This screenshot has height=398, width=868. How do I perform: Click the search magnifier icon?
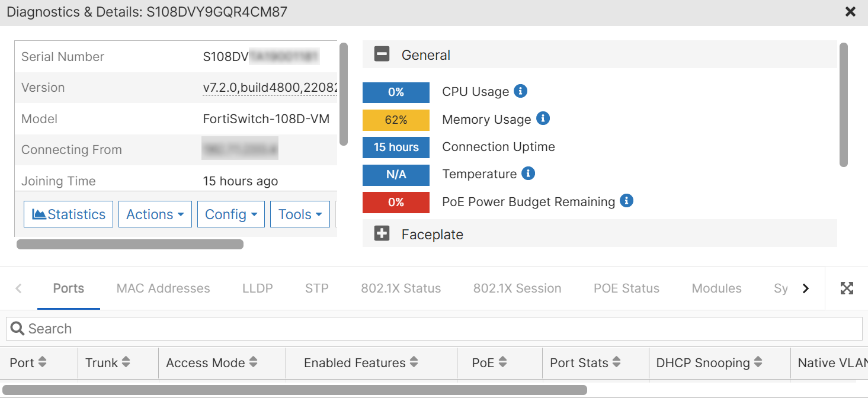click(x=17, y=328)
